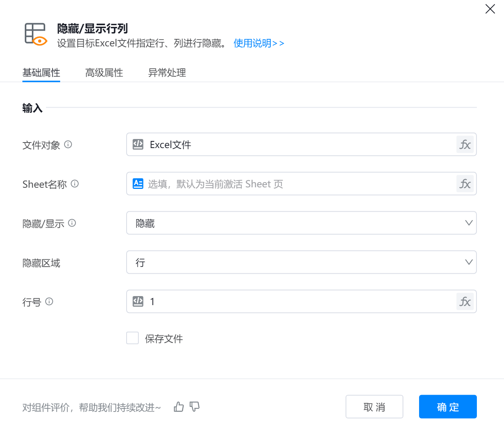Click info icon beside Sheet名称 label

point(75,184)
